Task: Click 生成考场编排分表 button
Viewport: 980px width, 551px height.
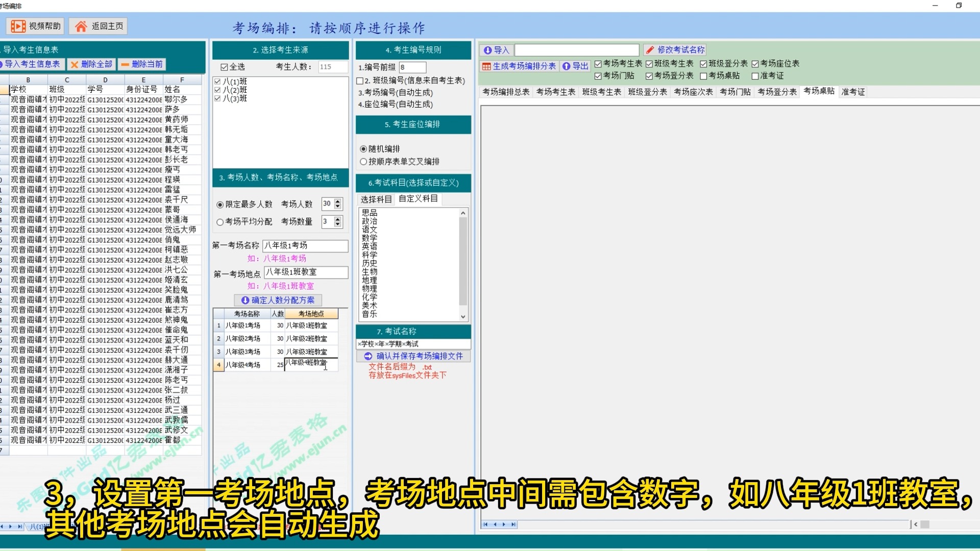Action: click(x=519, y=66)
